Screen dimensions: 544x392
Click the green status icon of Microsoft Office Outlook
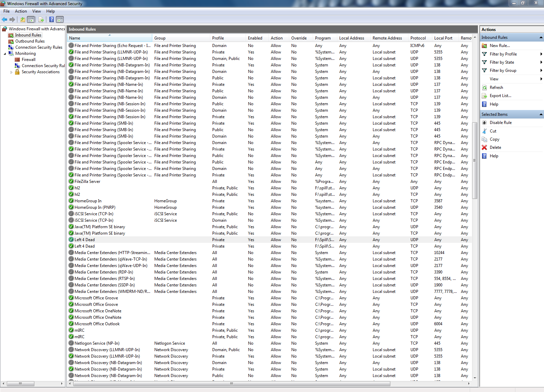click(x=71, y=324)
